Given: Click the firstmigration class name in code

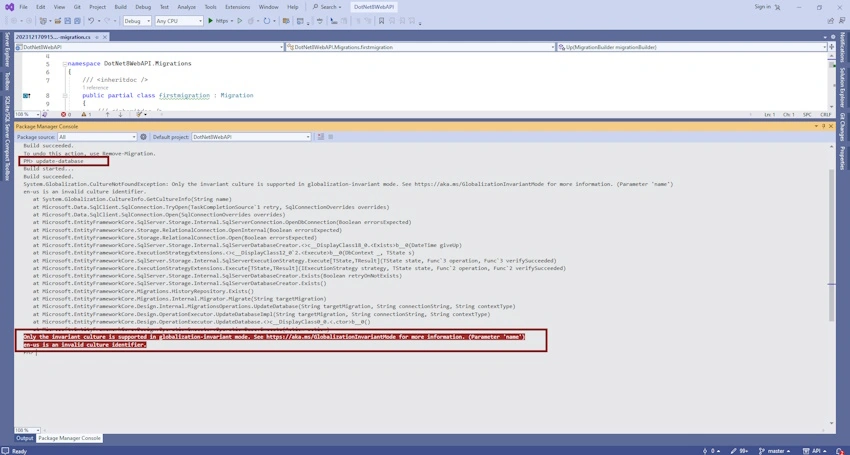Looking at the screenshot, I should pyautogui.click(x=184, y=95).
